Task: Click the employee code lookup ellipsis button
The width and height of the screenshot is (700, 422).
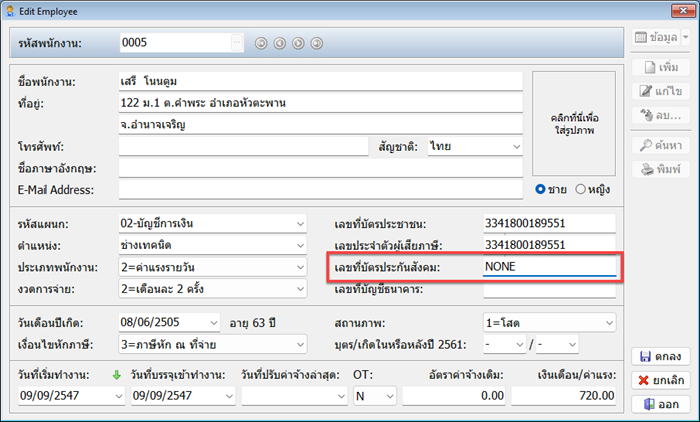Action: (236, 43)
